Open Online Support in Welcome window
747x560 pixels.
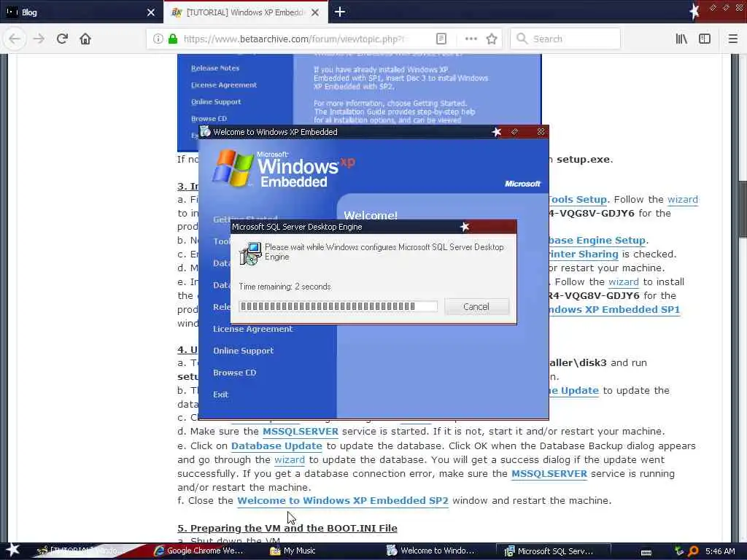click(x=243, y=351)
